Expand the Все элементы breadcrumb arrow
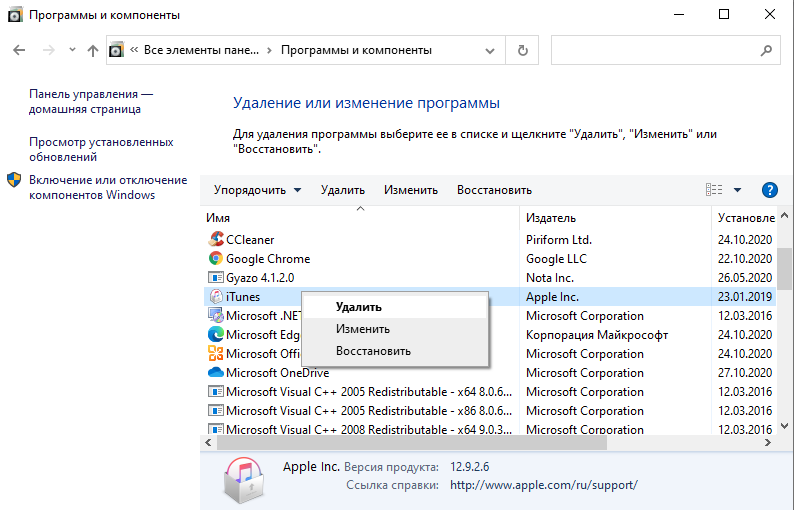The width and height of the screenshot is (794, 510). [x=269, y=50]
